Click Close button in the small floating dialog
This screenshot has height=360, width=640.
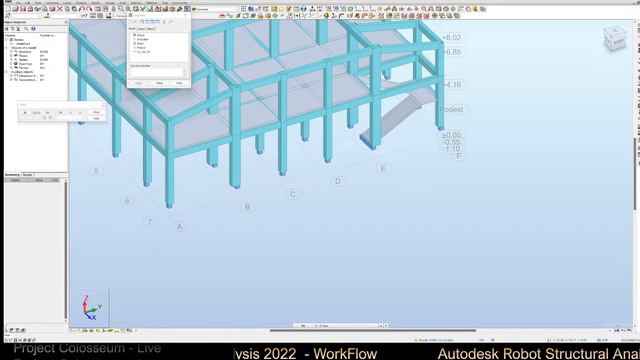coord(96,112)
